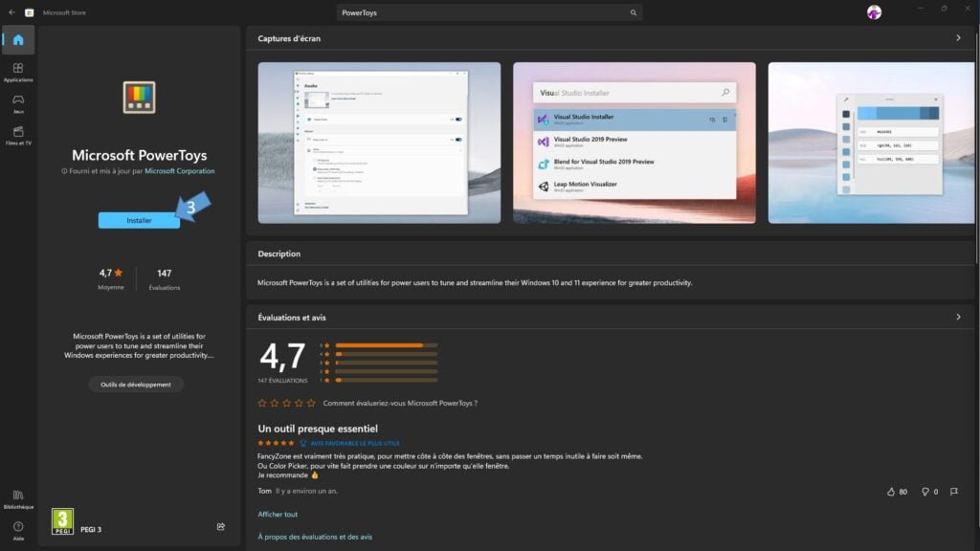Rate PowerToys two stars
Image resolution: width=980 pixels, height=551 pixels.
point(275,404)
